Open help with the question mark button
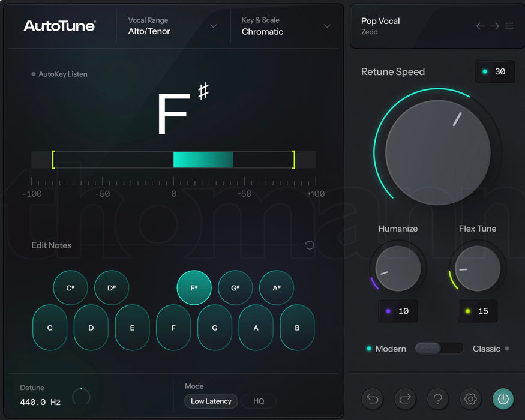The image size is (525, 420). [438, 398]
